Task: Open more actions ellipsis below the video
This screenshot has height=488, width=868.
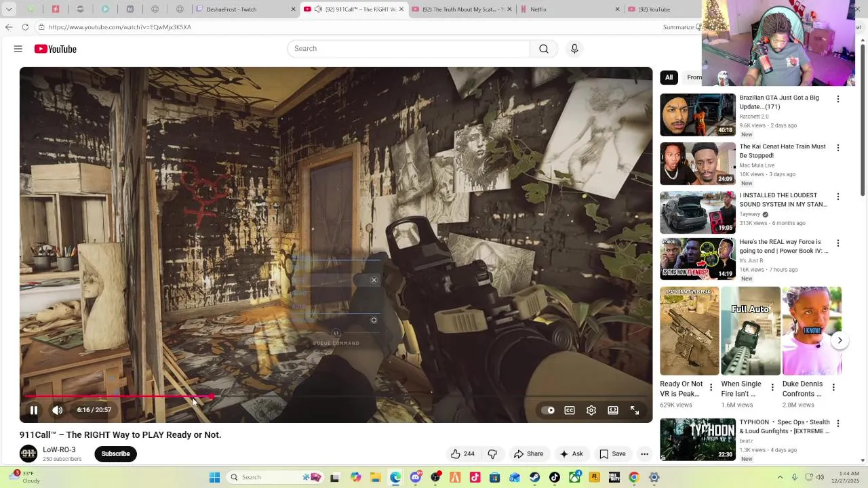Action: point(645,454)
